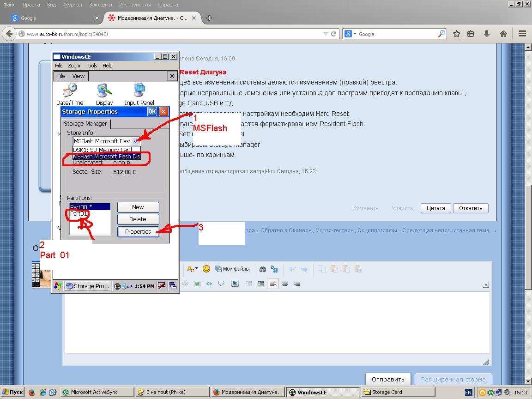This screenshot has height=399, width=532.
Task: Open address bar history dropdown arrow
Action: point(326,34)
